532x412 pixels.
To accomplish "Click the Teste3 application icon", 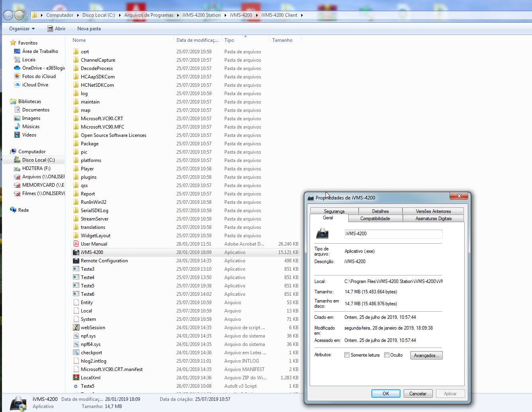I will point(76,269).
